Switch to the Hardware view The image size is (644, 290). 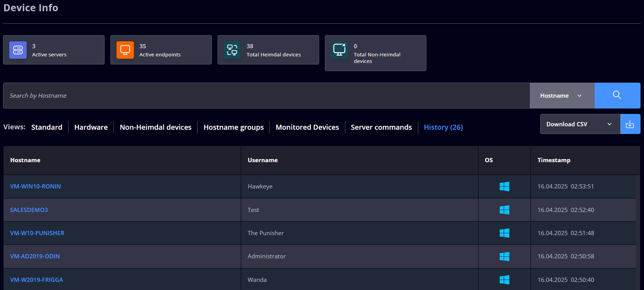click(91, 127)
